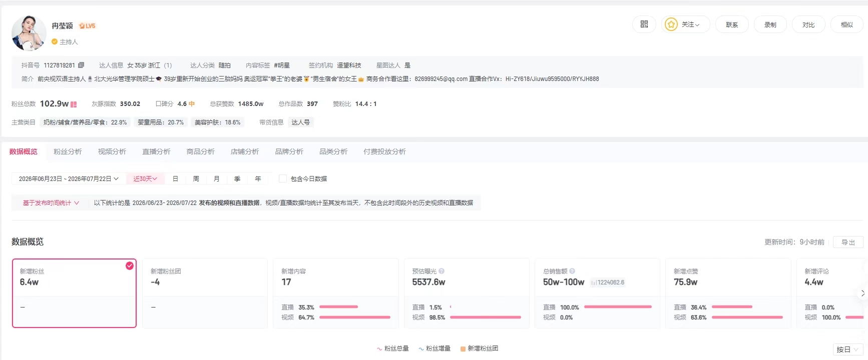Screen dimensions: 868x360
Task: Click the 1224062.6 sales figure chip
Action: [x=608, y=282]
